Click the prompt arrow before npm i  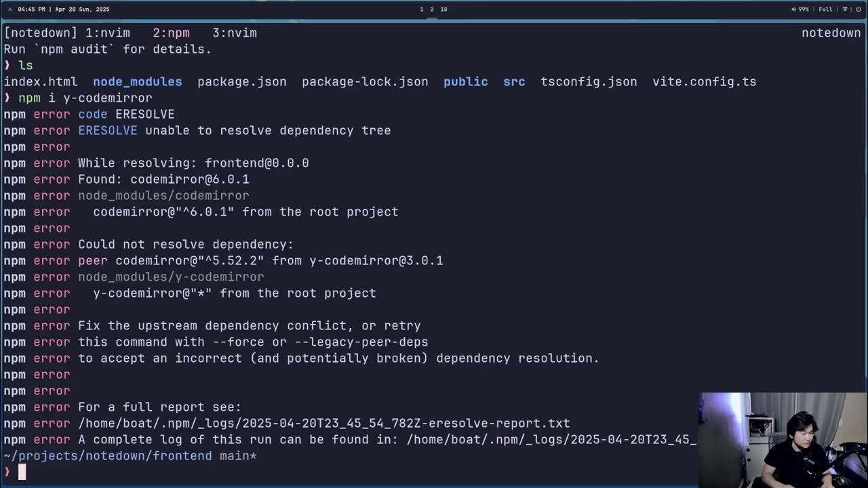(x=7, y=98)
